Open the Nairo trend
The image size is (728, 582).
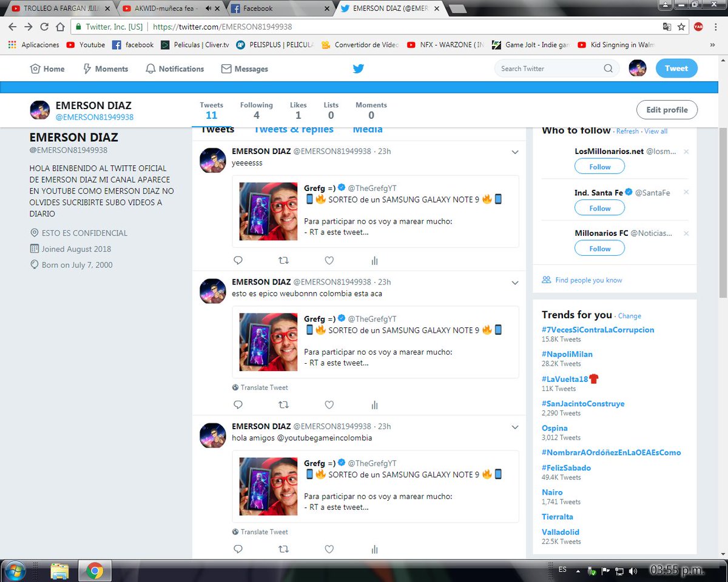pos(552,492)
